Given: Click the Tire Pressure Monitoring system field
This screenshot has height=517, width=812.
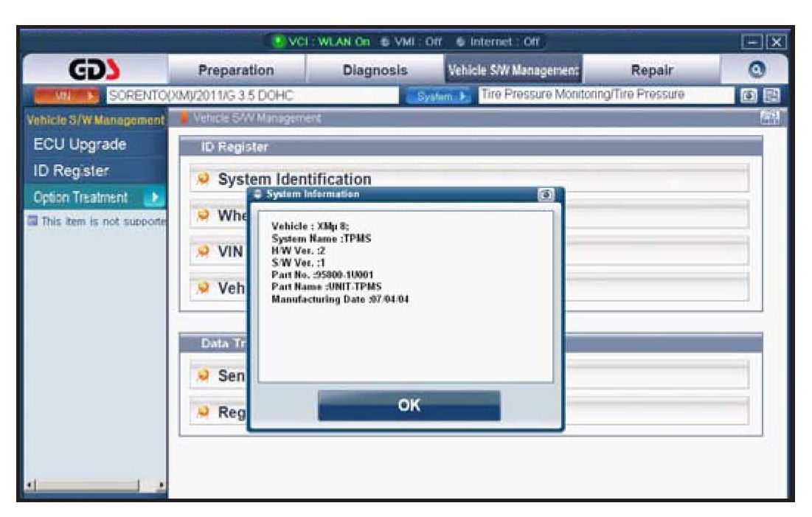Looking at the screenshot, I should click(603, 95).
